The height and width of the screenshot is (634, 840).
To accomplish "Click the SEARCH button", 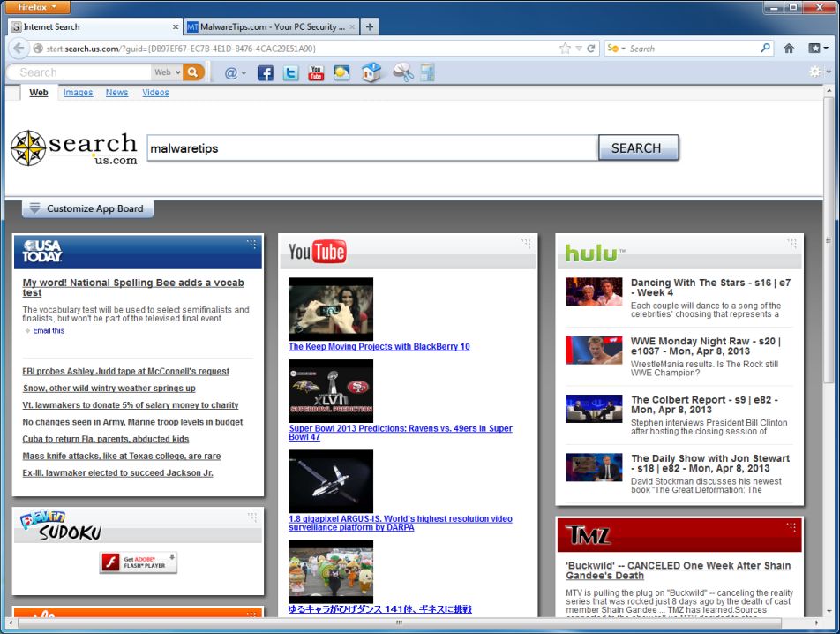I will pos(638,148).
